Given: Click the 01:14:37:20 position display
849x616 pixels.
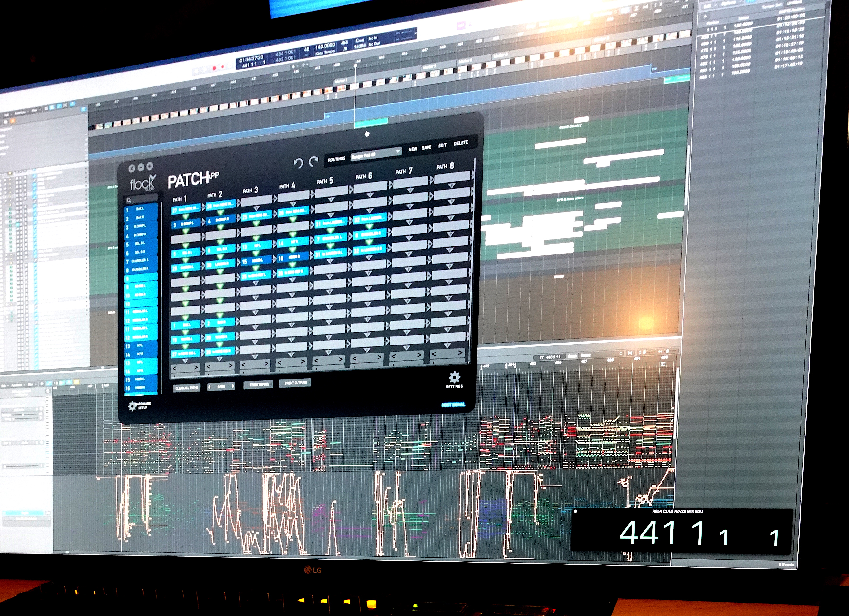Looking at the screenshot, I should click(251, 60).
